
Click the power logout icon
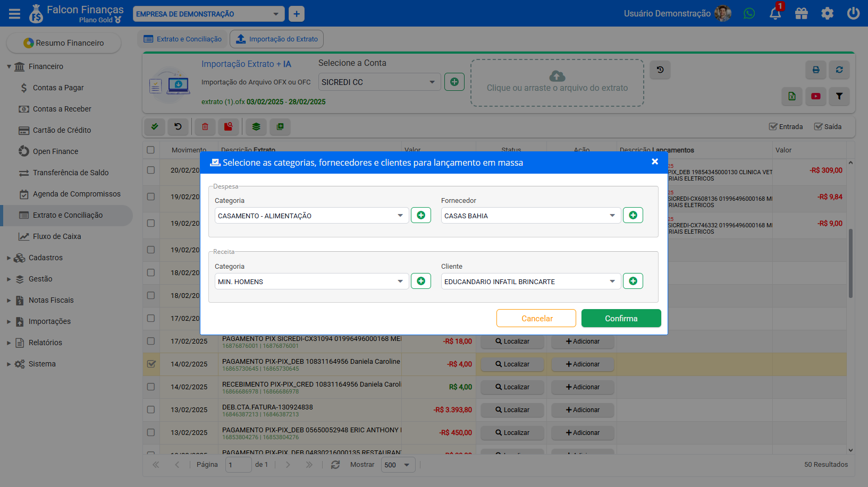[x=853, y=13]
